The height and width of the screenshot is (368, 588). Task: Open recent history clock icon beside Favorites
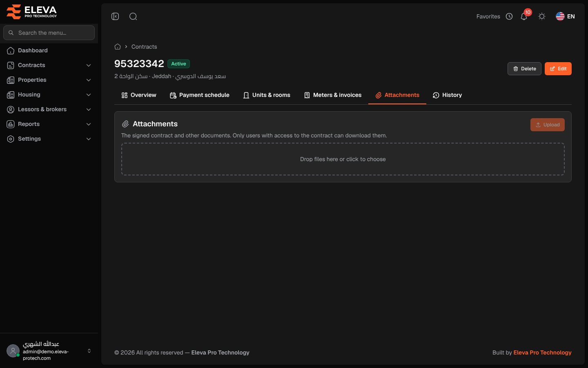click(509, 16)
